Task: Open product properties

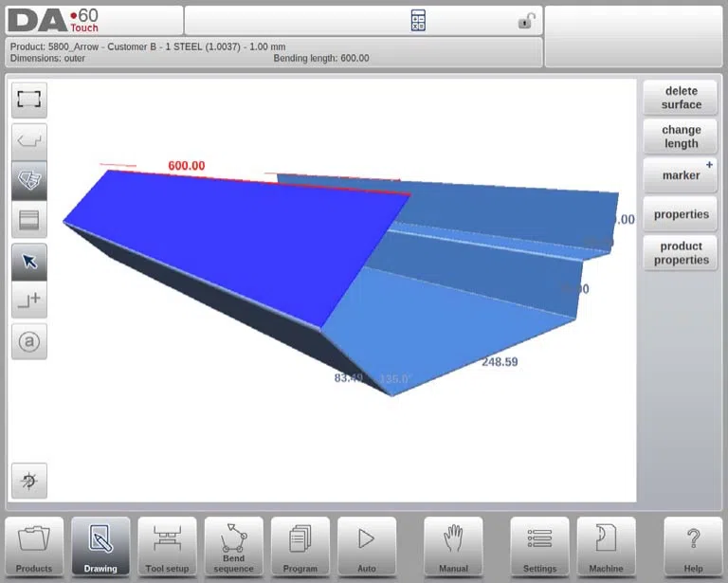Action: click(x=681, y=253)
